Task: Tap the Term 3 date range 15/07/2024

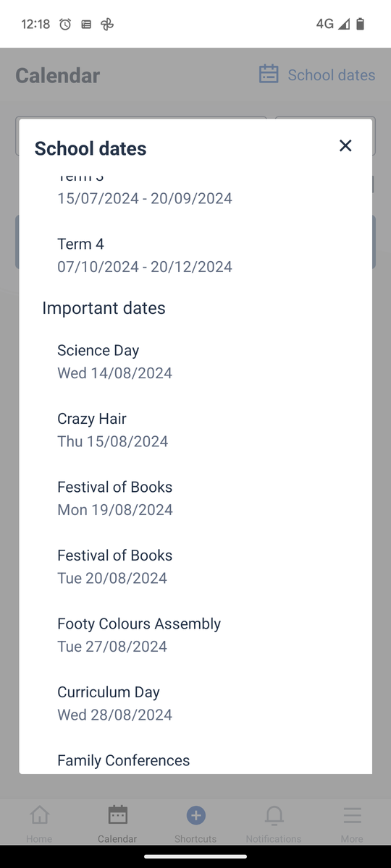Action: coord(145,198)
